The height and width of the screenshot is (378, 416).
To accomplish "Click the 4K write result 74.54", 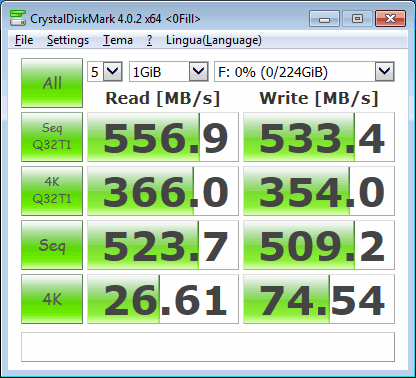I will [319, 299].
